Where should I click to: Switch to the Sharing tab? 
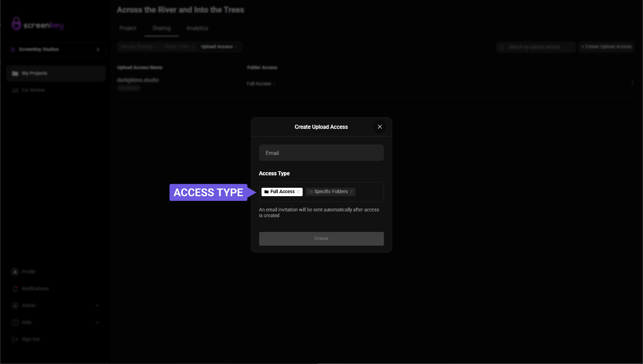[161, 28]
